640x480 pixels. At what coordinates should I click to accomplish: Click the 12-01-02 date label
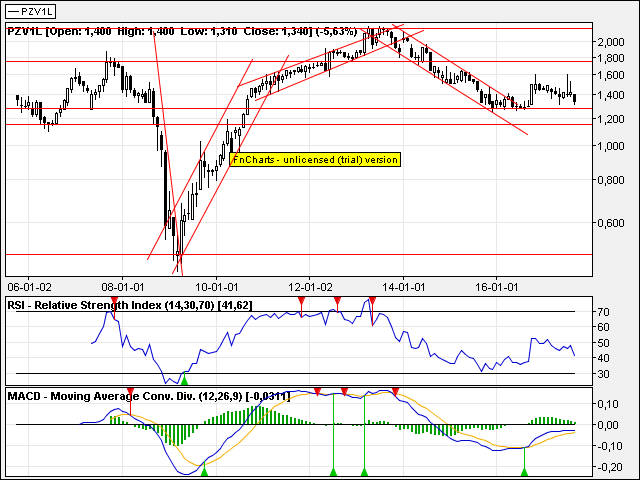(x=310, y=287)
